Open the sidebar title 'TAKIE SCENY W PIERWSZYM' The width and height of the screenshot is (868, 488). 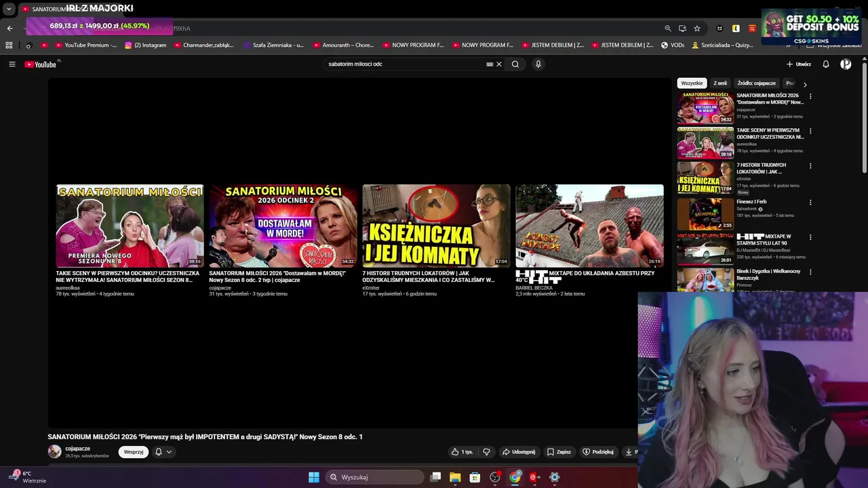770,134
